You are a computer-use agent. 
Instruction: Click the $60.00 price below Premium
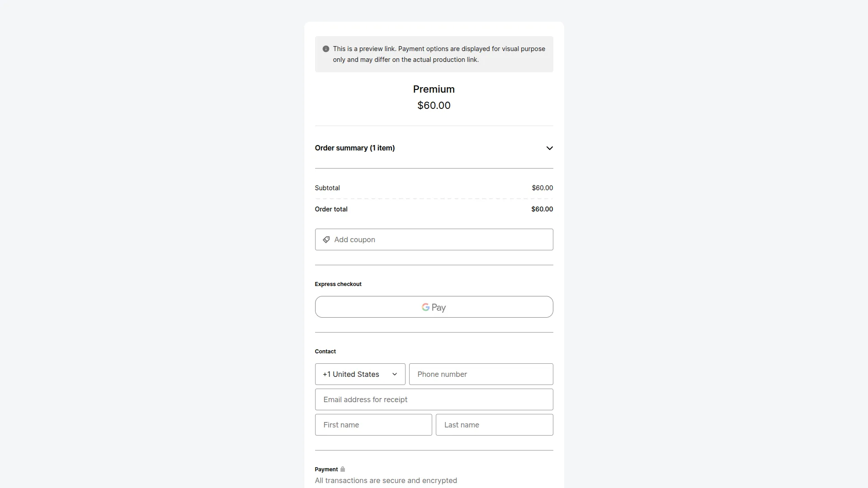(x=434, y=106)
